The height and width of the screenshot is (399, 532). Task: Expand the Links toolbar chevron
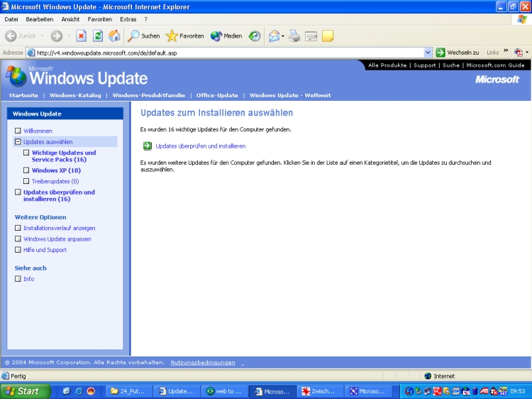pos(506,51)
